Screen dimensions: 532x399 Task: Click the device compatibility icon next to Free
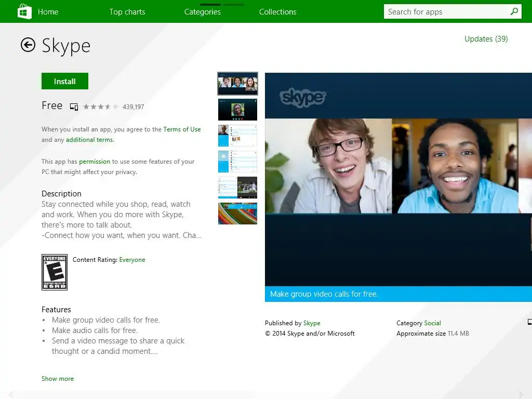pyautogui.click(x=74, y=107)
